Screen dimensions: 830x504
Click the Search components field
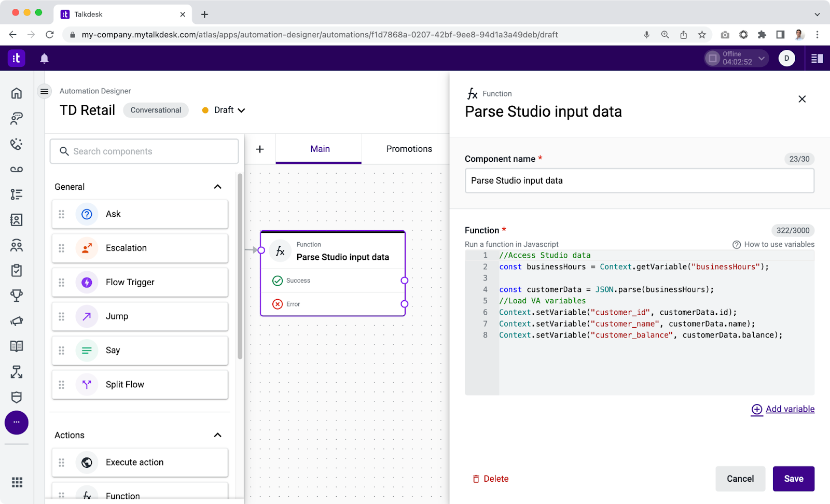144,151
